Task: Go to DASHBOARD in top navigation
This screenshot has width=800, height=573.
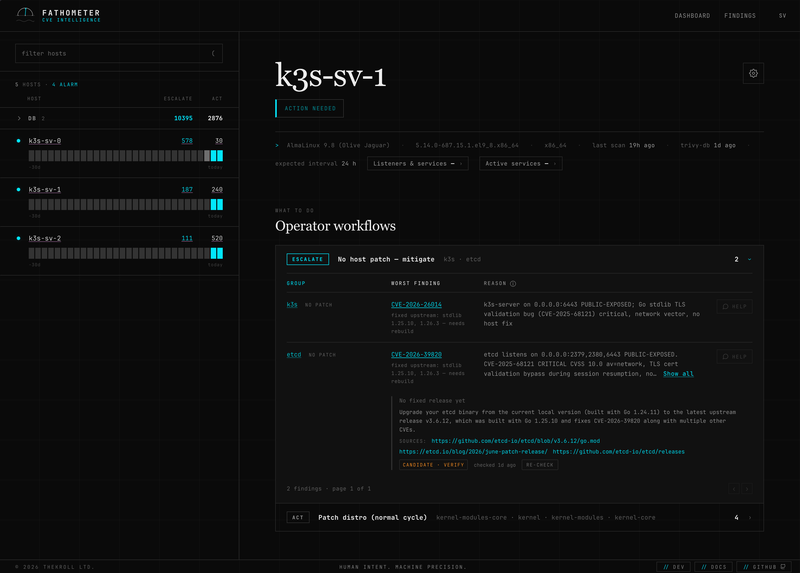Action: [x=692, y=16]
